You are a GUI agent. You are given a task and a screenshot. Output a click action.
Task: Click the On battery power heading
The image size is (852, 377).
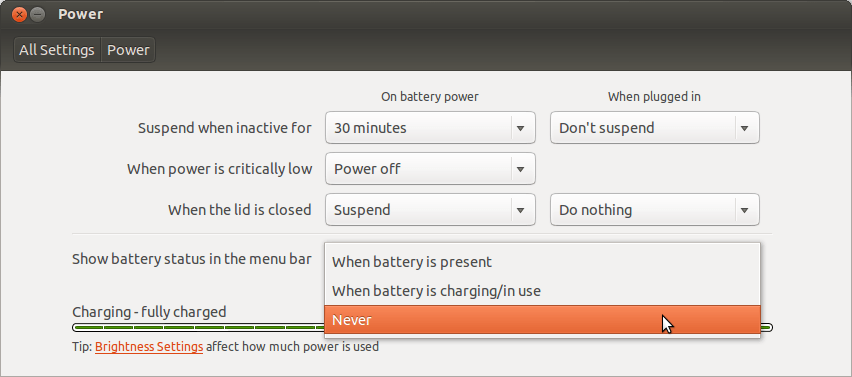pyautogui.click(x=430, y=97)
